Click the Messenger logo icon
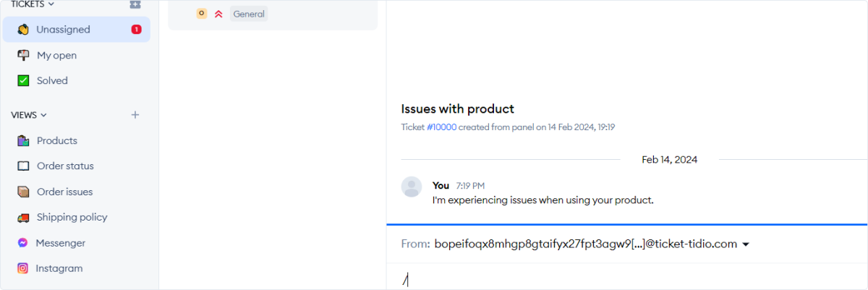 click(23, 243)
